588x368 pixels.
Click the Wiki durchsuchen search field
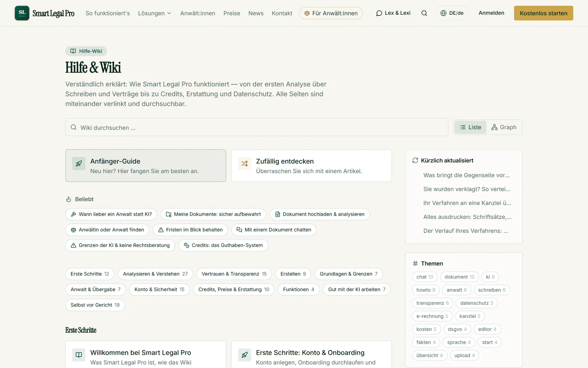(x=257, y=127)
